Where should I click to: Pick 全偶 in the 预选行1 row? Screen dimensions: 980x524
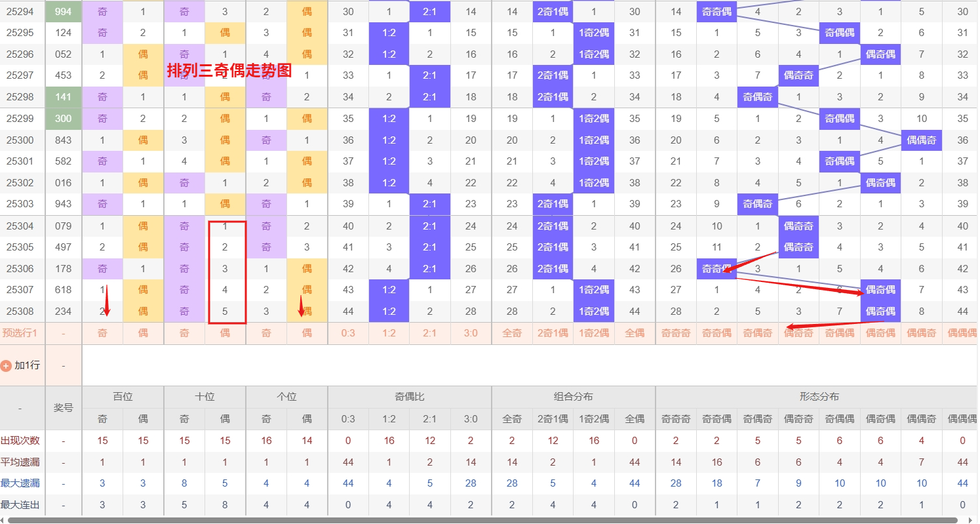point(635,333)
